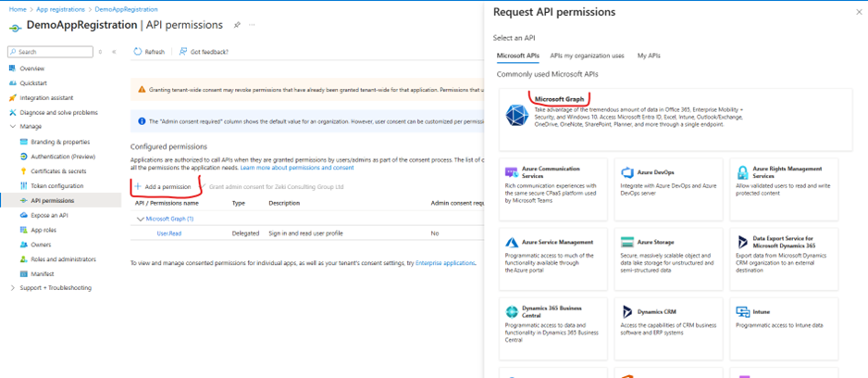The width and height of the screenshot is (868, 378).
Task: Select the Azure Rights Management Services icon
Action: 742,173
